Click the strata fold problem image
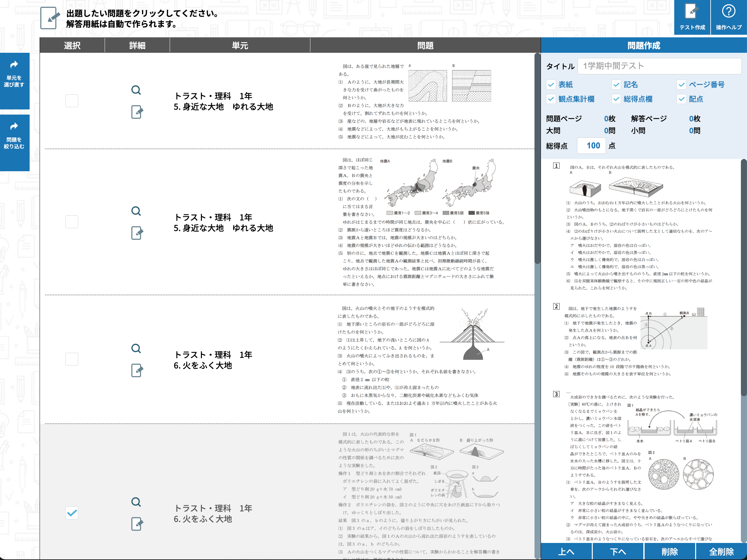The image size is (747, 560). (x=450, y=83)
